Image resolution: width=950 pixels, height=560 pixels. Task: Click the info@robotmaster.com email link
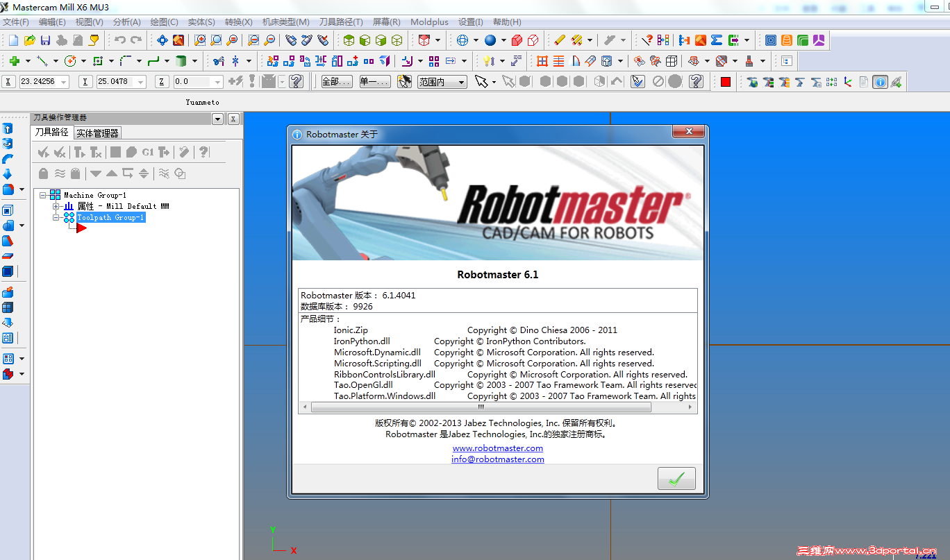(x=498, y=459)
